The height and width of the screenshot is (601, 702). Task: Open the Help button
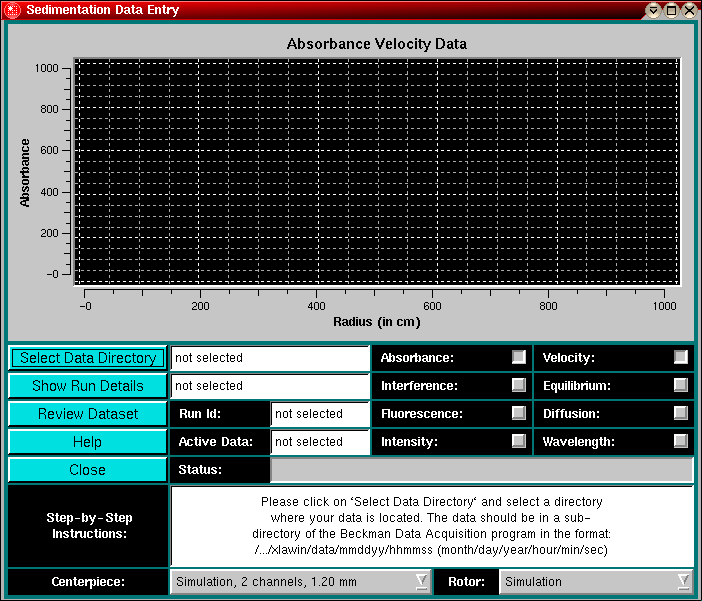click(x=88, y=442)
